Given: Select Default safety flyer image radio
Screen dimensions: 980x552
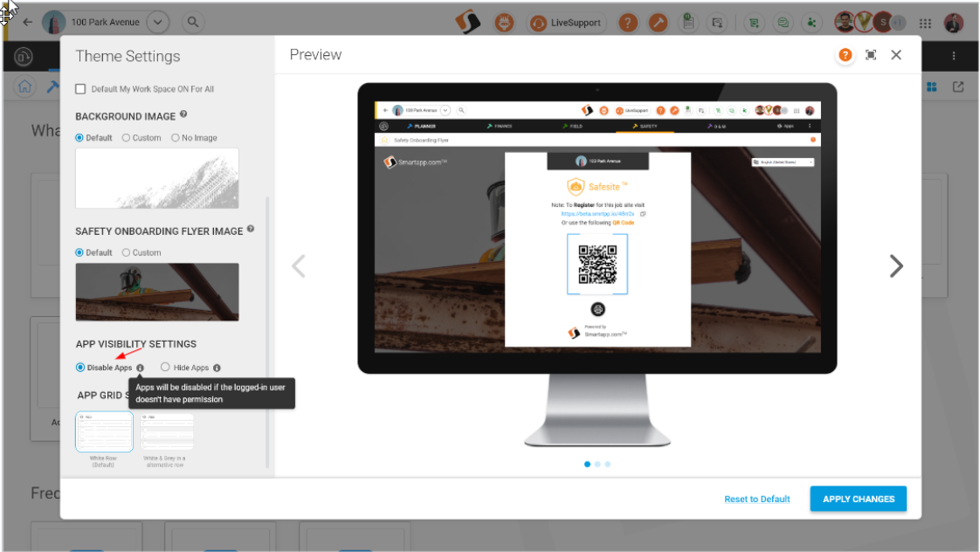Looking at the screenshot, I should [79, 252].
